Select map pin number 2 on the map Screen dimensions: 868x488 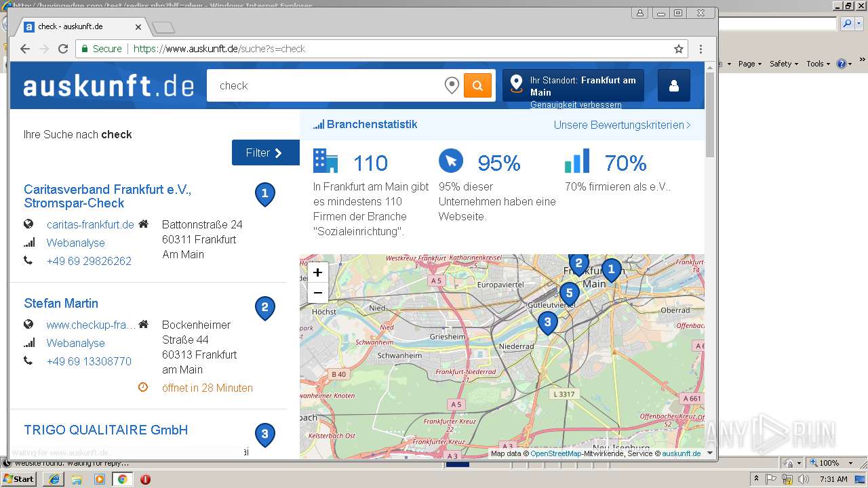(x=578, y=264)
